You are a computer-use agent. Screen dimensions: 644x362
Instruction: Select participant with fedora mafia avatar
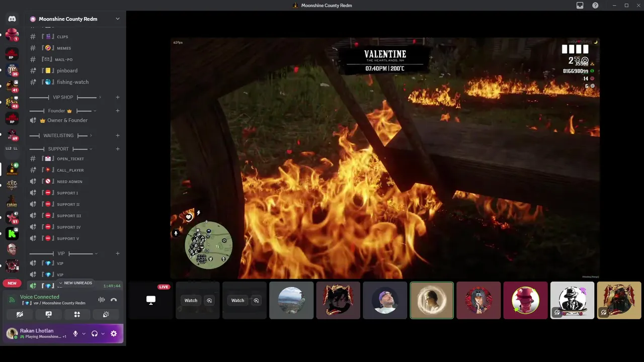tap(572, 300)
